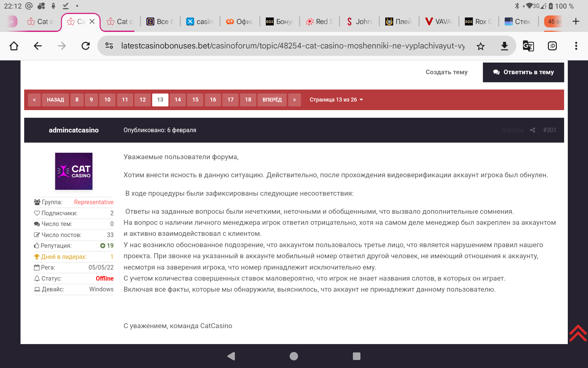Viewport: 588px width, 368px height.
Task: Open the Cat Casino avatar thumbnail
Action: click(x=74, y=171)
